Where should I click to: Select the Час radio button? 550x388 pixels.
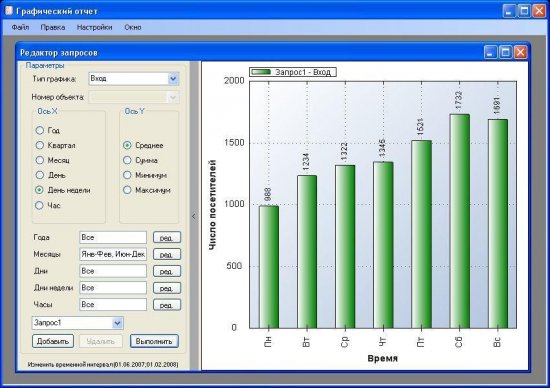pos(39,206)
